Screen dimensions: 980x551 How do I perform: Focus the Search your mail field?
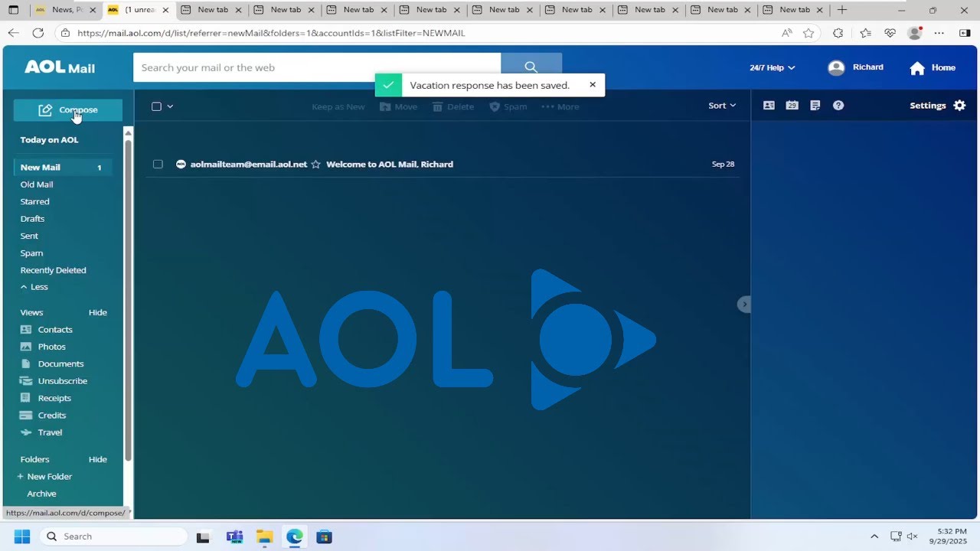click(x=317, y=67)
